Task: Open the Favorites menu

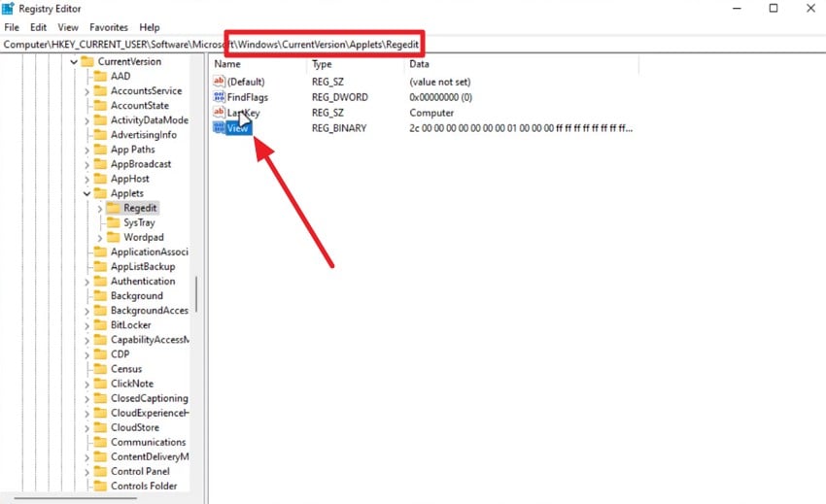Action: tap(109, 27)
